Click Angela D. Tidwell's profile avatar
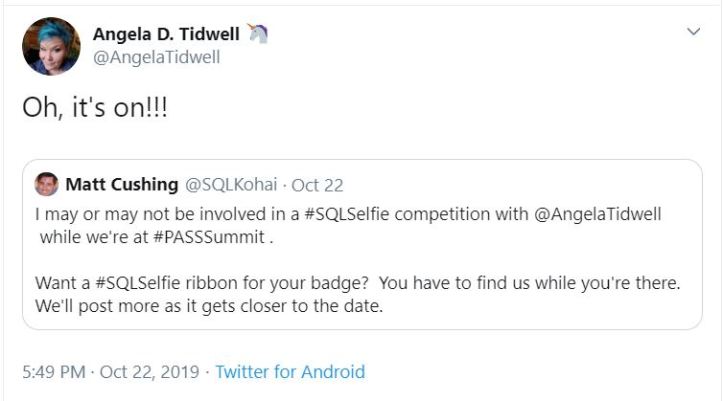Image resolution: width=723 pixels, height=401 pixels. point(50,47)
